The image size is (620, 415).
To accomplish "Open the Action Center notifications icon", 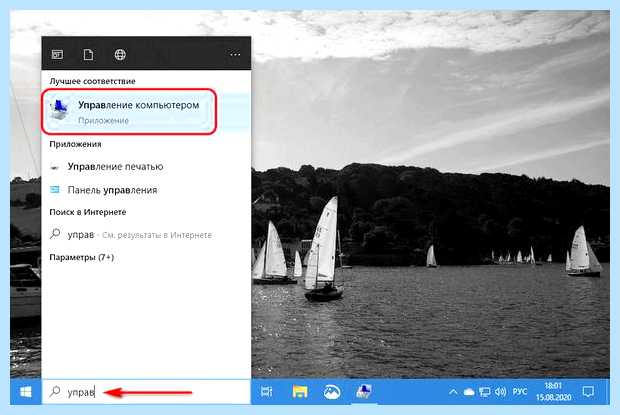I will click(588, 392).
